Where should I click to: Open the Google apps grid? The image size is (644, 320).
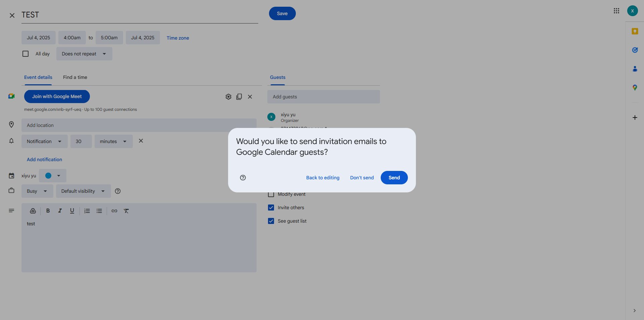pyautogui.click(x=616, y=11)
